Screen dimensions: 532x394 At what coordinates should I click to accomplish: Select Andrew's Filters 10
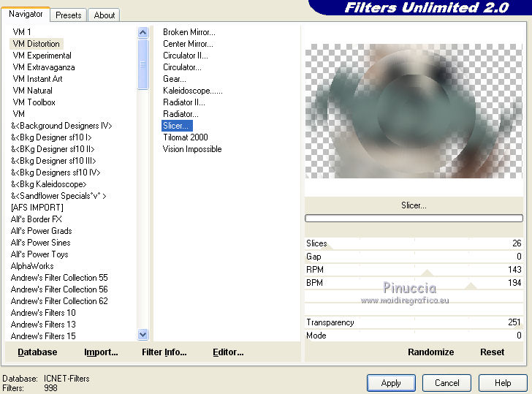pyautogui.click(x=43, y=313)
